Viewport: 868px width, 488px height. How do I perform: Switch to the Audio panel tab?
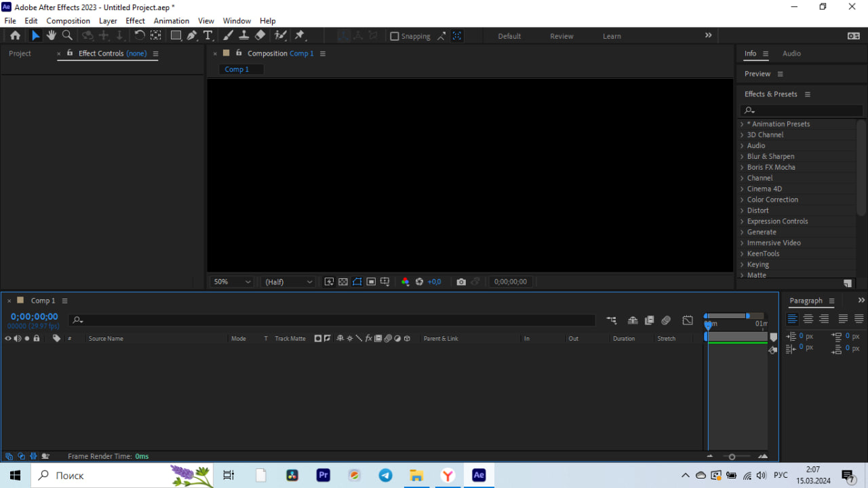coord(791,53)
